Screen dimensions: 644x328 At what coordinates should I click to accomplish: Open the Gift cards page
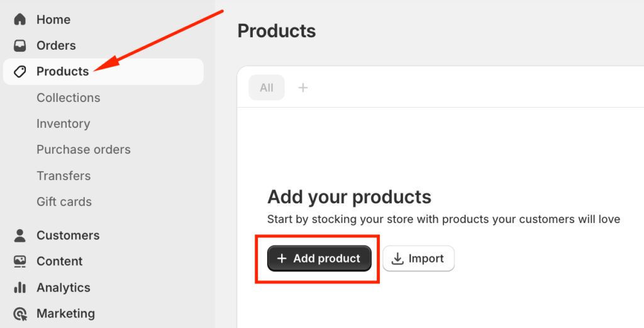64,201
